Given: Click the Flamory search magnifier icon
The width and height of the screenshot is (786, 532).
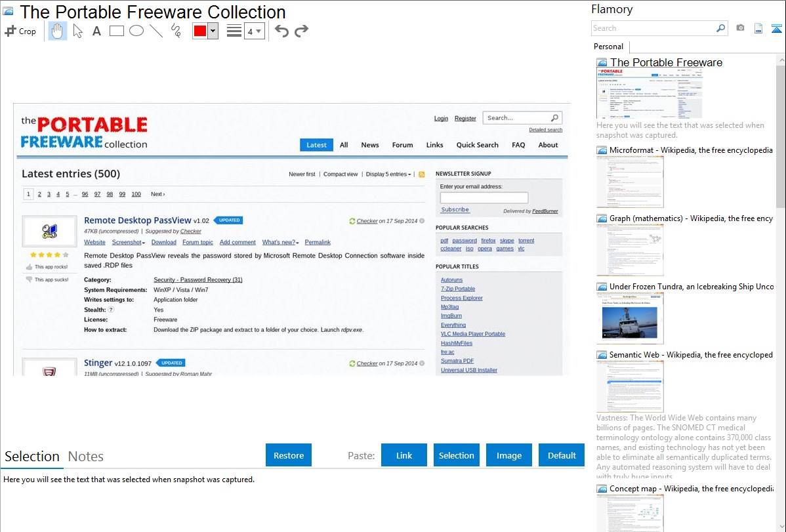Looking at the screenshot, I should pyautogui.click(x=720, y=28).
